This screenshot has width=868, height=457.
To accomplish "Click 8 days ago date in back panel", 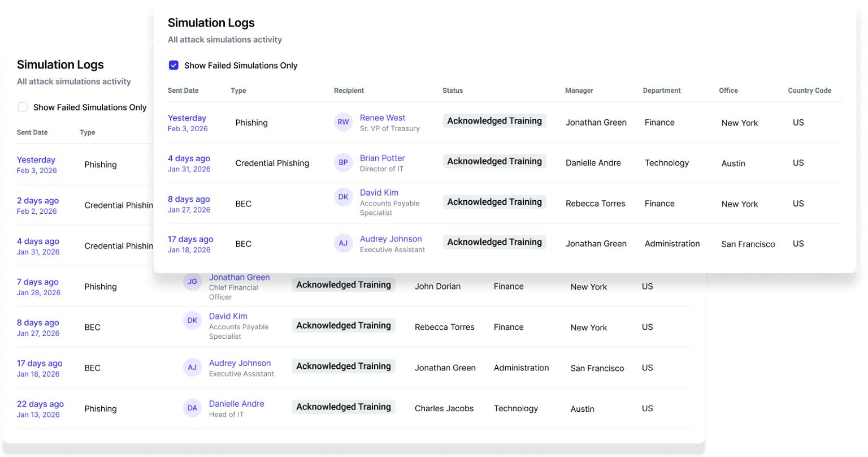I will point(38,323).
